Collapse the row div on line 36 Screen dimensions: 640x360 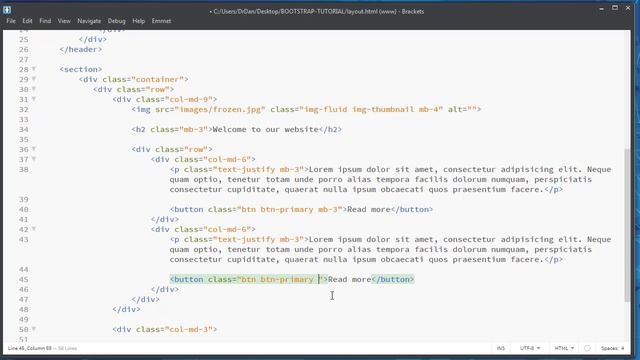tap(34, 149)
